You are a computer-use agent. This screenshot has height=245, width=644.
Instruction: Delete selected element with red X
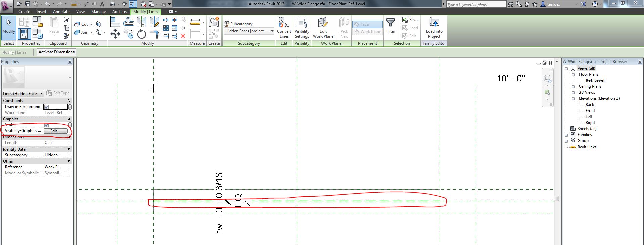click(183, 36)
